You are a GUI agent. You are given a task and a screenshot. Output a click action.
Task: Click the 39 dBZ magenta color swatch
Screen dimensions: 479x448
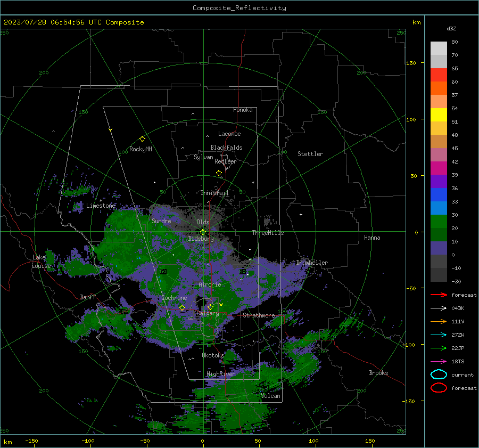[x=439, y=168]
